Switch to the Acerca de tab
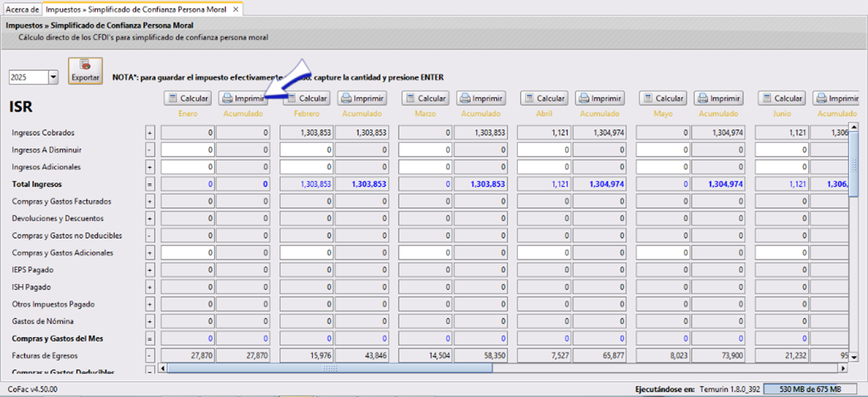 click(x=22, y=9)
